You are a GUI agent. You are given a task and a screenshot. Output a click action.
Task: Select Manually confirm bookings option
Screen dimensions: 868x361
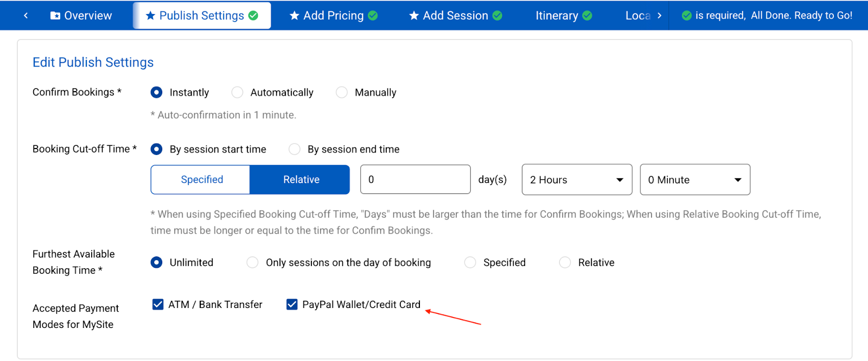[342, 93]
